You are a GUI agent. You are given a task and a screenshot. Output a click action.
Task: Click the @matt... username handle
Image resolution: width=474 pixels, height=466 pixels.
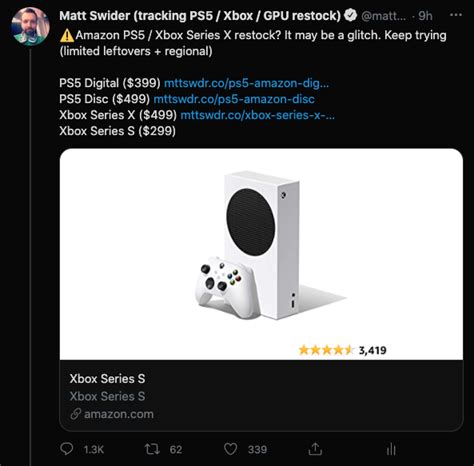pyautogui.click(x=384, y=16)
